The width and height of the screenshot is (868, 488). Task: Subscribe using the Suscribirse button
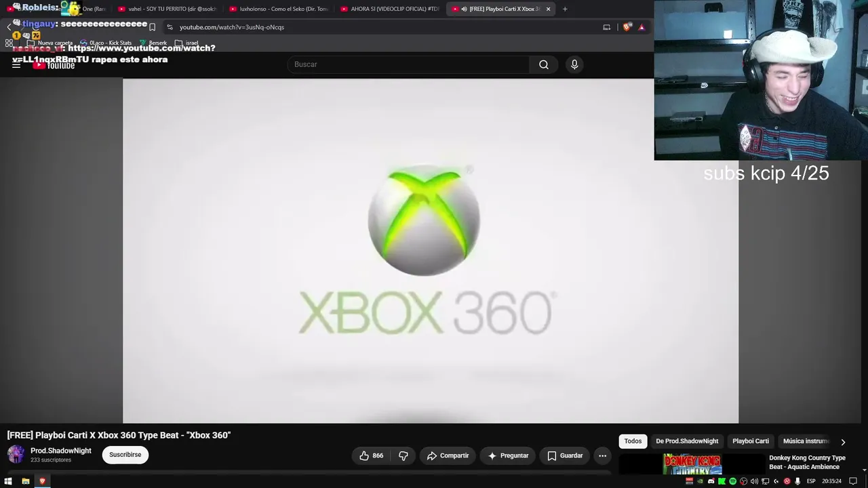click(x=125, y=455)
